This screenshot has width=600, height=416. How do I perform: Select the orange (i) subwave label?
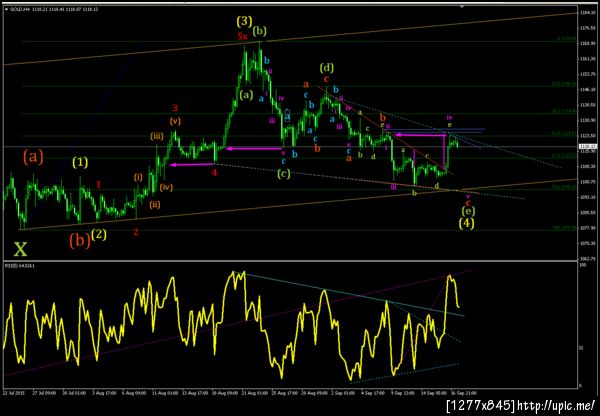point(138,177)
